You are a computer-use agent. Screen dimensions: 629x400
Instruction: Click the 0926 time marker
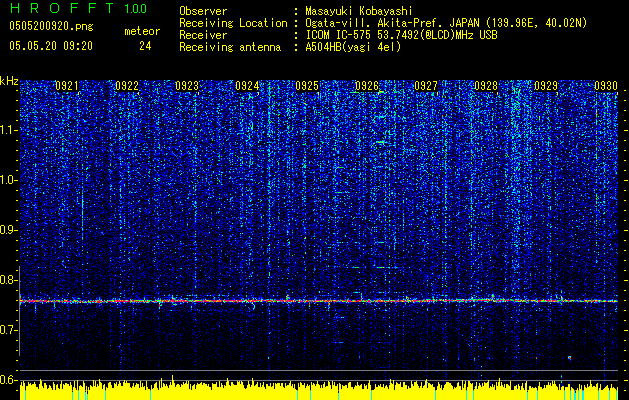367,86
